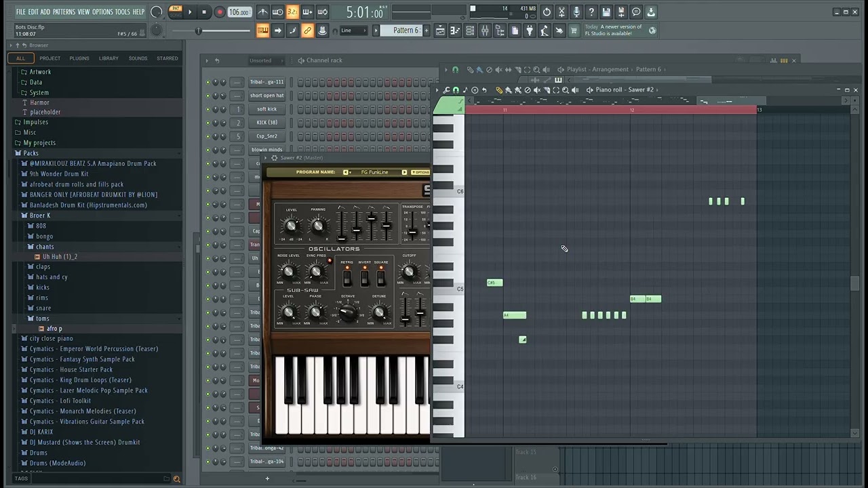Click the main pitch slider handle
This screenshot has width=868, height=488.
click(199, 30)
